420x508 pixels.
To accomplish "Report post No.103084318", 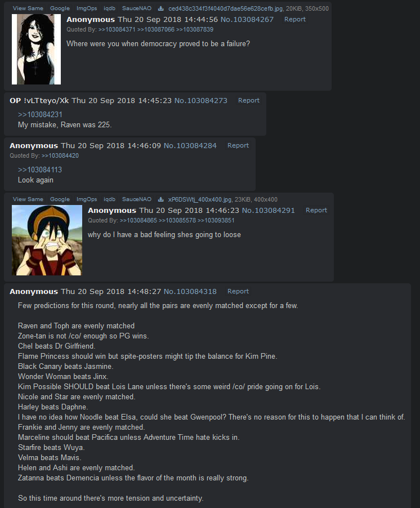I will pyautogui.click(x=238, y=291).
